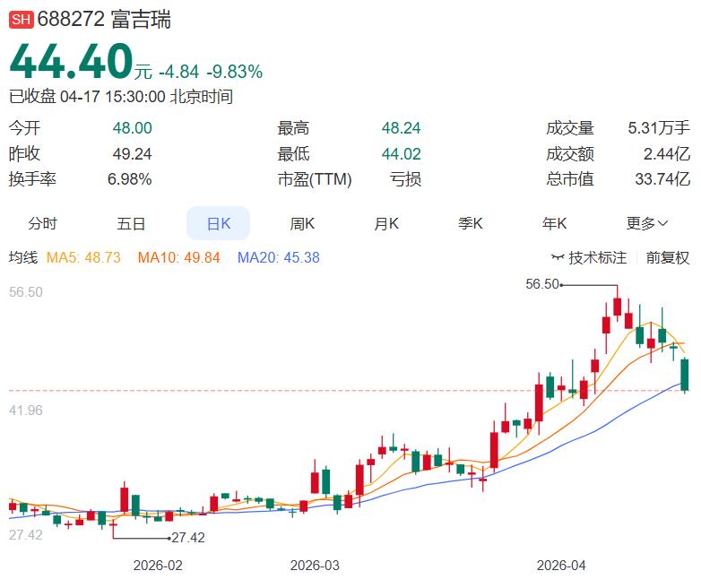Image resolution: width=701 pixels, height=588 pixels.
Task: Open the 年K chart tab
Action: [554, 222]
